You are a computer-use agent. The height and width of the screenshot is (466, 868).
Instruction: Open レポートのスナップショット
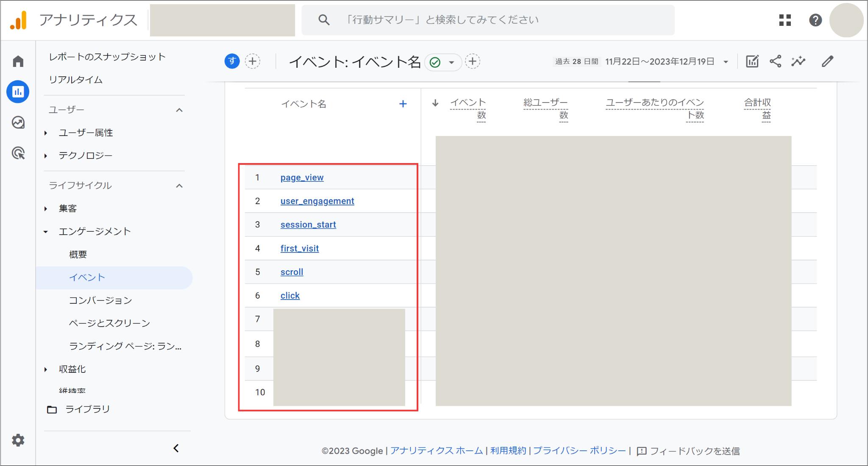(107, 57)
